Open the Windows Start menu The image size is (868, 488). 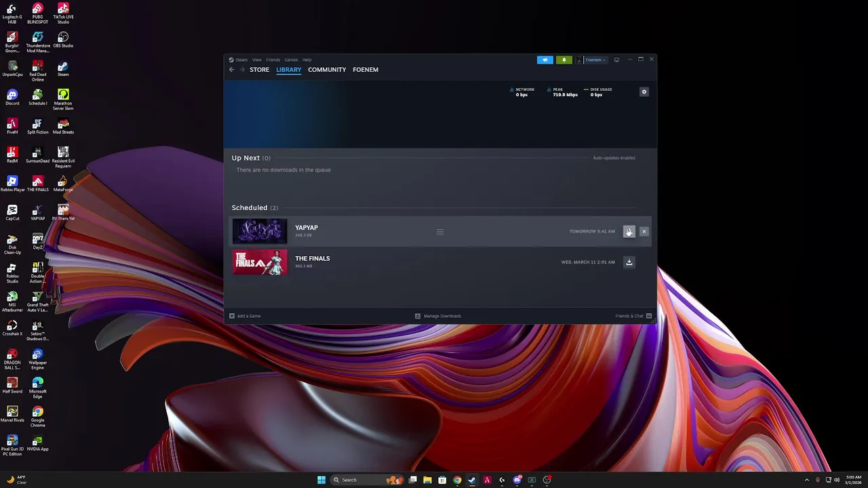click(321, 480)
